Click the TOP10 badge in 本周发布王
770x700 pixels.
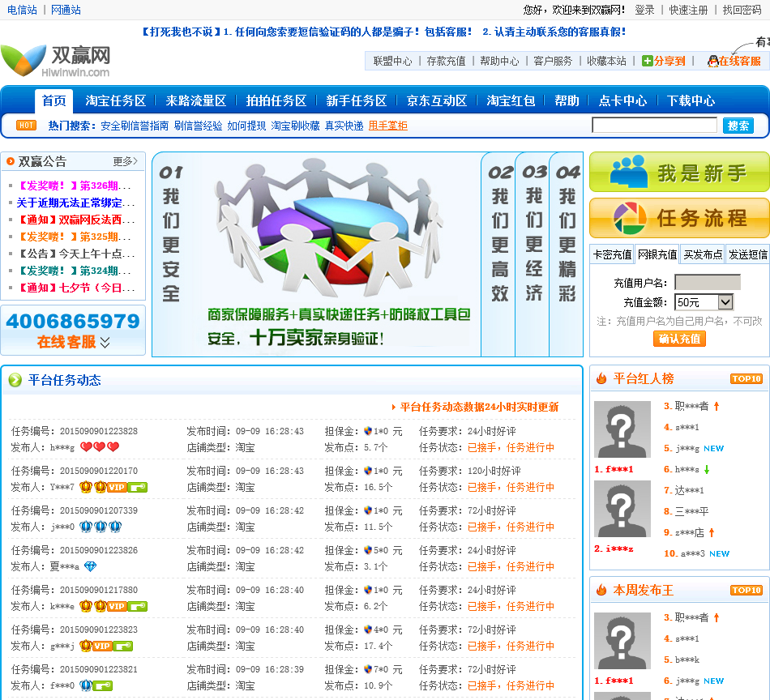[x=746, y=590]
